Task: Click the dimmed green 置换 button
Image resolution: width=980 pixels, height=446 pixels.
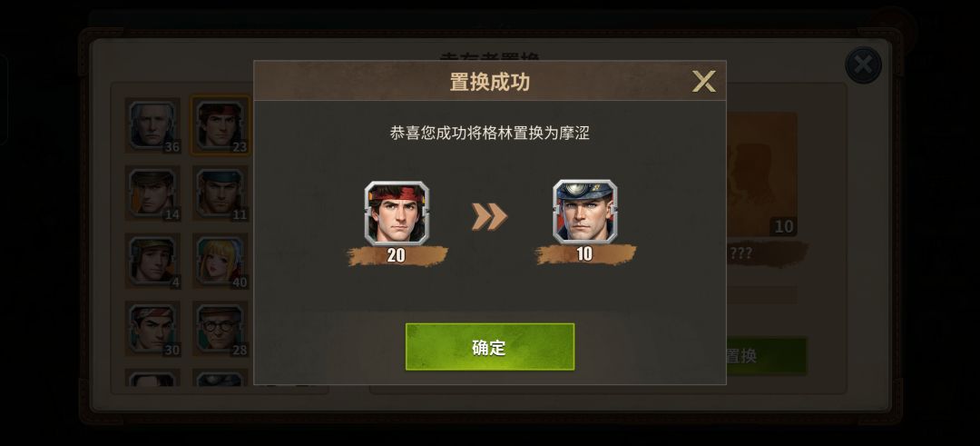Action: [x=766, y=356]
